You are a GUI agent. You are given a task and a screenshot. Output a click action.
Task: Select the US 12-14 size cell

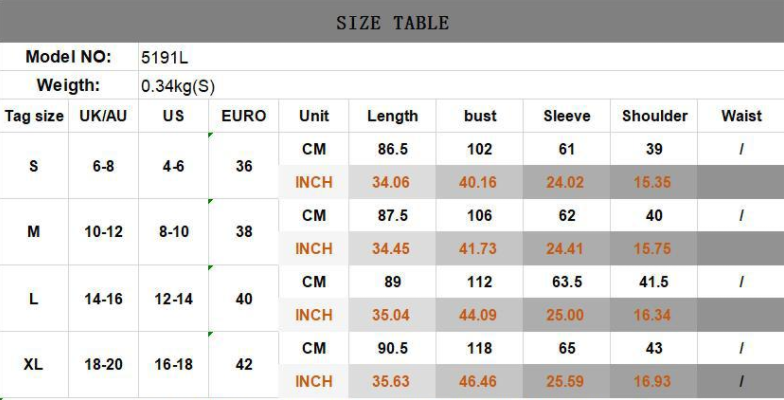(173, 298)
